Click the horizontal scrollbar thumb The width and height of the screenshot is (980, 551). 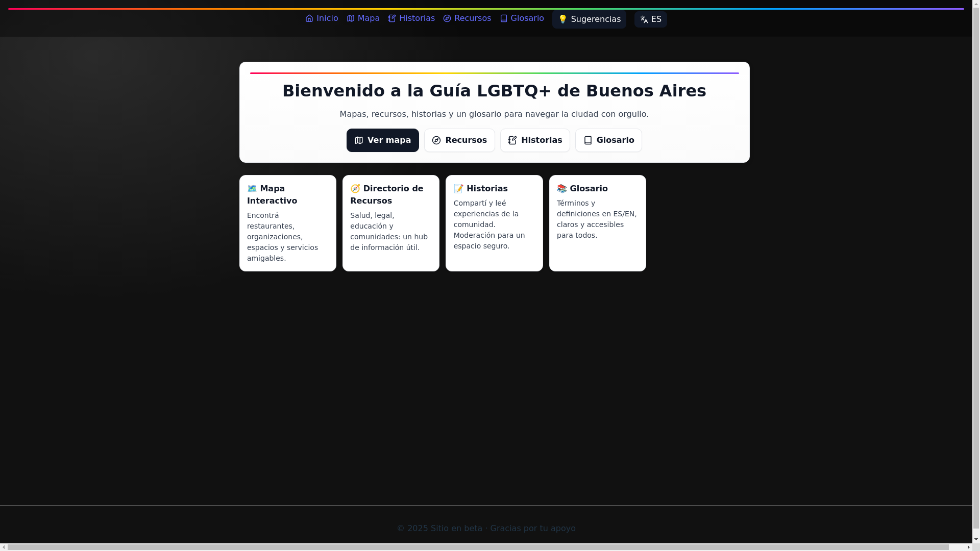click(478, 547)
